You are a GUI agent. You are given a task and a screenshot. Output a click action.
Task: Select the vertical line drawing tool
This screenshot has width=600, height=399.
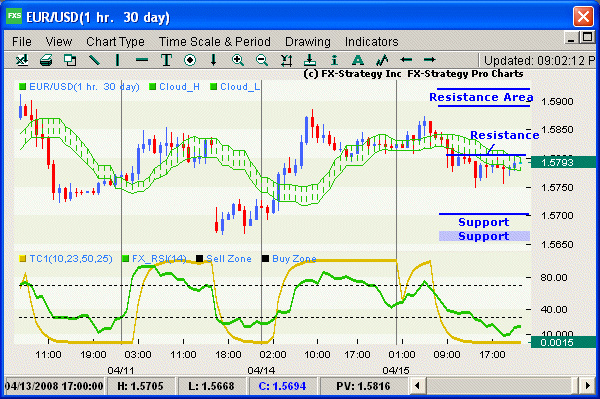click(117, 60)
